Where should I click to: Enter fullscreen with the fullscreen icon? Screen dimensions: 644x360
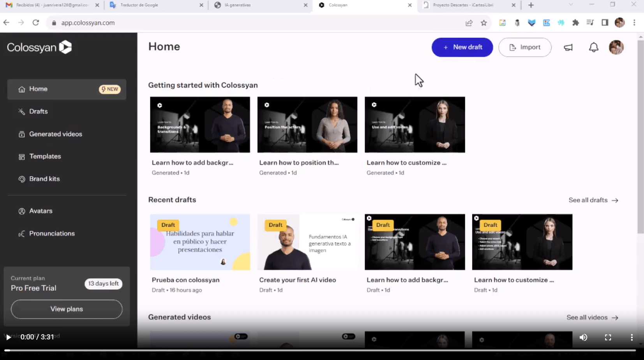click(x=608, y=337)
